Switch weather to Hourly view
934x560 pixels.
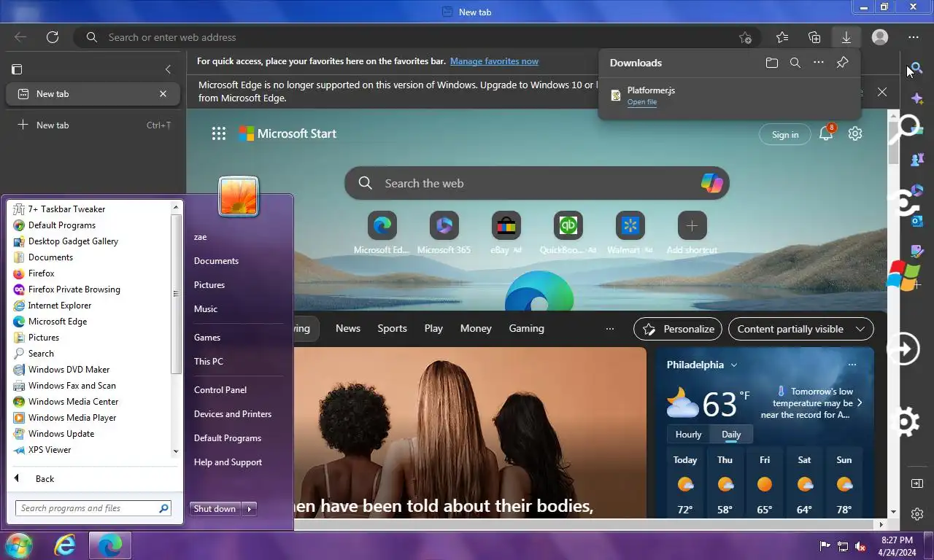pos(688,434)
